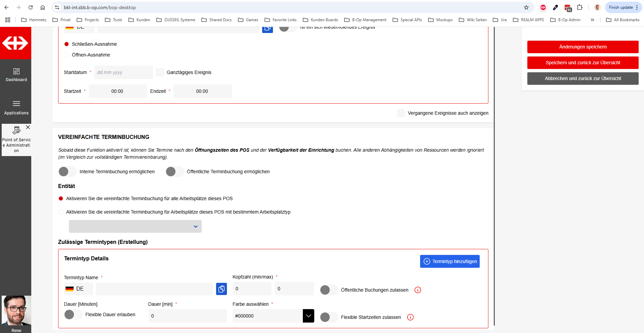Add a new type with Termintyp hinzufügen
Image resolution: width=644 pixels, height=333 pixels.
point(450,261)
